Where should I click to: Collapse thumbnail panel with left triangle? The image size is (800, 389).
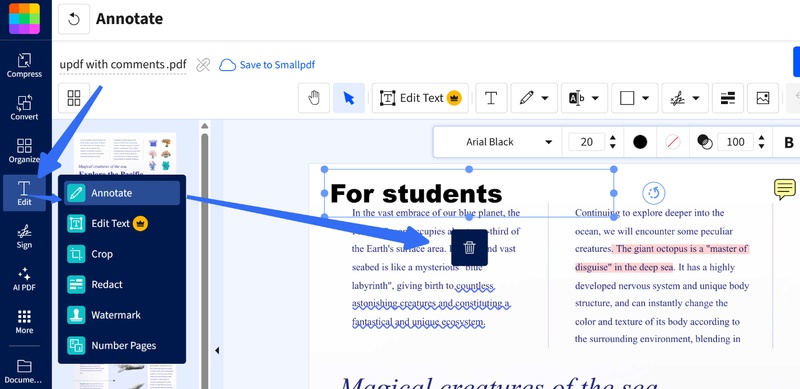point(217,350)
